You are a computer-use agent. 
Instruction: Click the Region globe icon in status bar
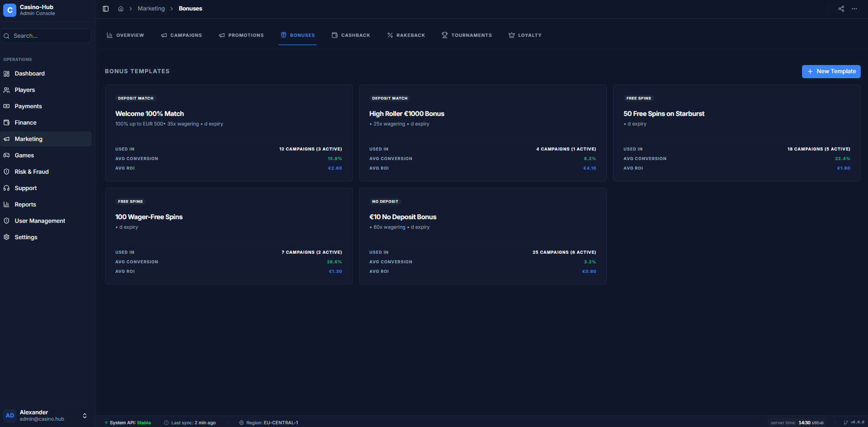(241, 423)
